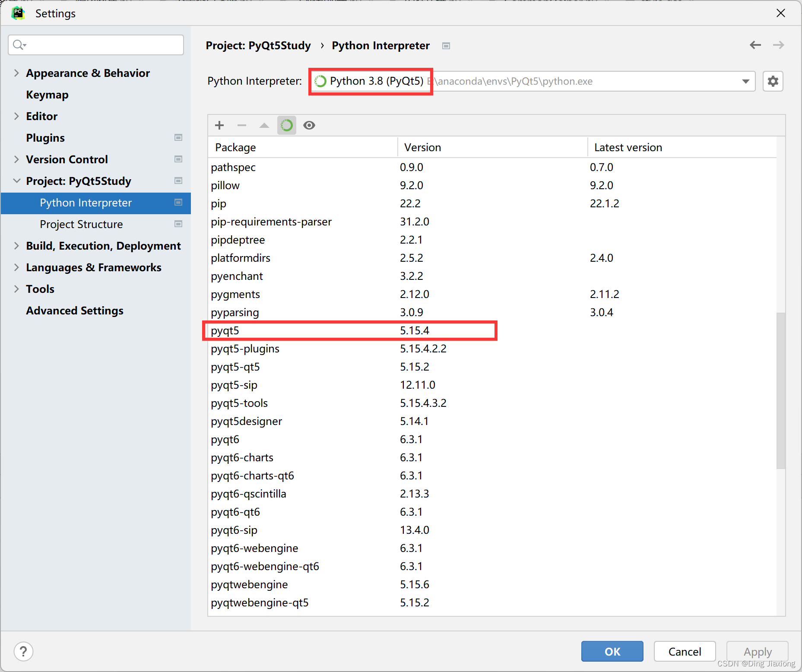
Task: Expand the Editor section
Action: 16,116
